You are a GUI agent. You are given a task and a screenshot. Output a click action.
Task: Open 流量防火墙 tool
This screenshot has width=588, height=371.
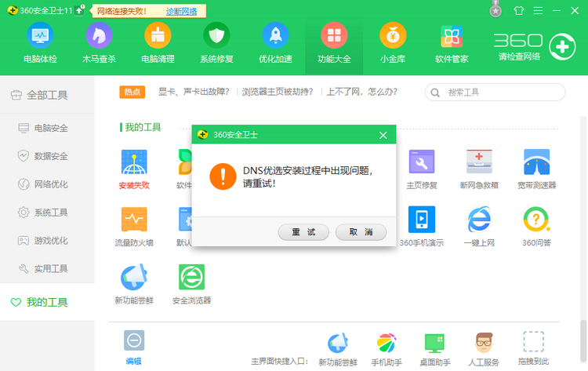point(134,226)
